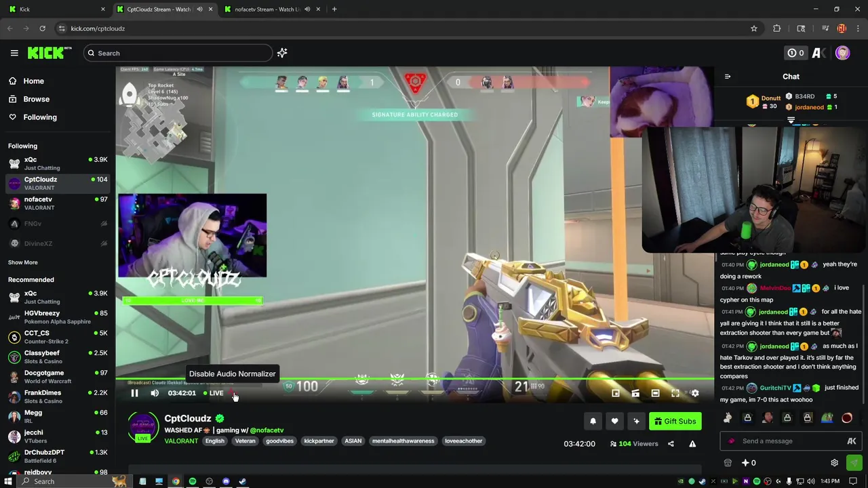
Task: Toggle follow heart for CptCloudz
Action: (x=614, y=422)
